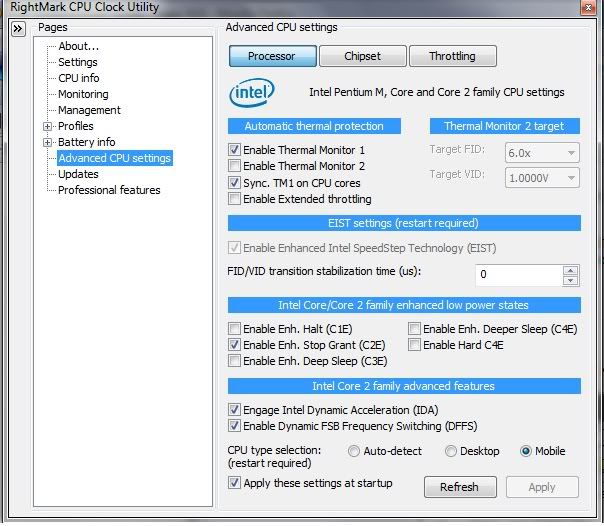Switch to the Throttling tab
Image resolution: width=604 pixels, height=526 pixels.
point(453,56)
